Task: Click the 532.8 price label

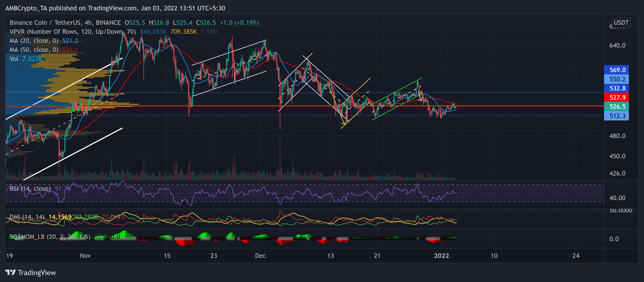Action: click(x=616, y=88)
